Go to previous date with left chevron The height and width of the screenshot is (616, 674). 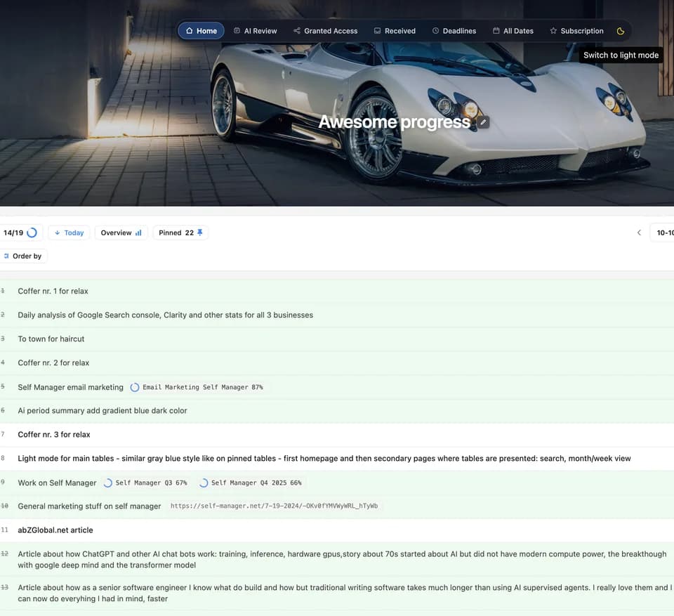639,232
